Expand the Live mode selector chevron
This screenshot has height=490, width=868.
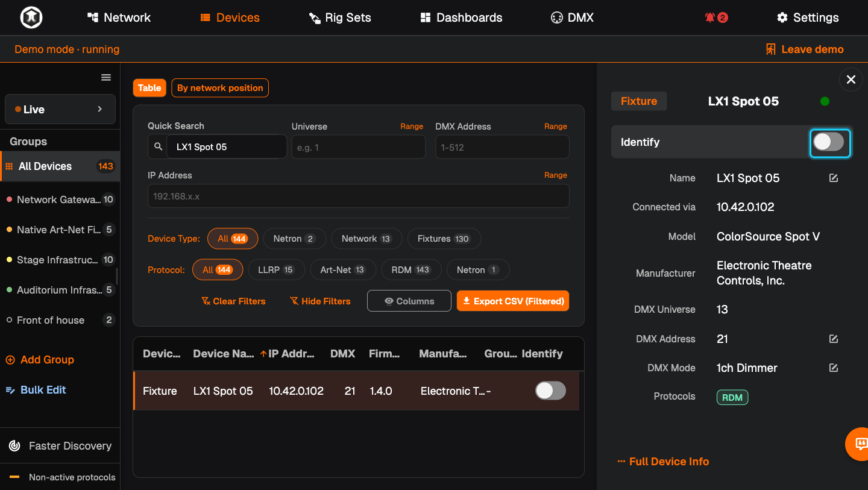[x=100, y=109]
